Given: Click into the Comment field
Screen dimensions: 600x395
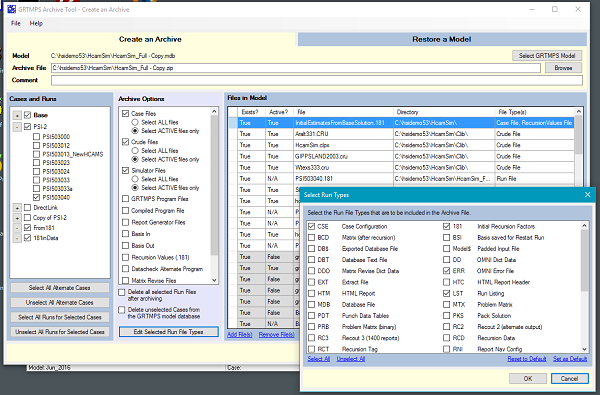Looking at the screenshot, I should [317, 80].
